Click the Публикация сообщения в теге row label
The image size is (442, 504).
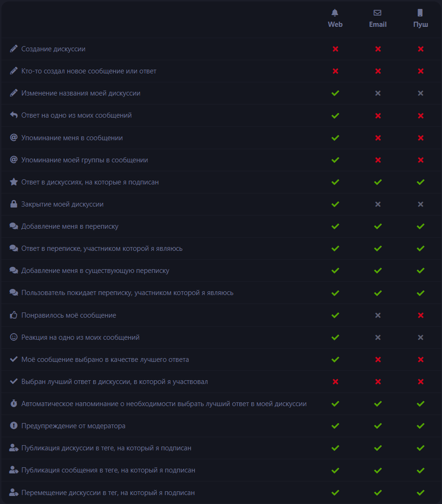(108, 470)
